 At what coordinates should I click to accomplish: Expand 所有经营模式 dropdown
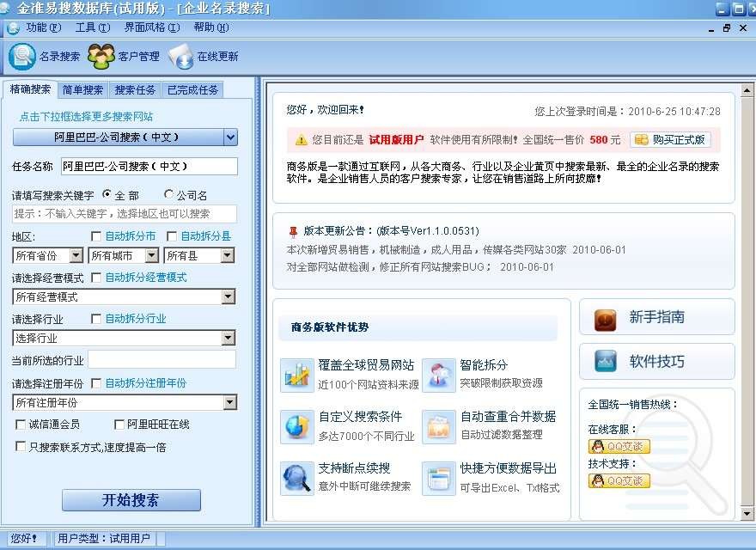(x=228, y=296)
